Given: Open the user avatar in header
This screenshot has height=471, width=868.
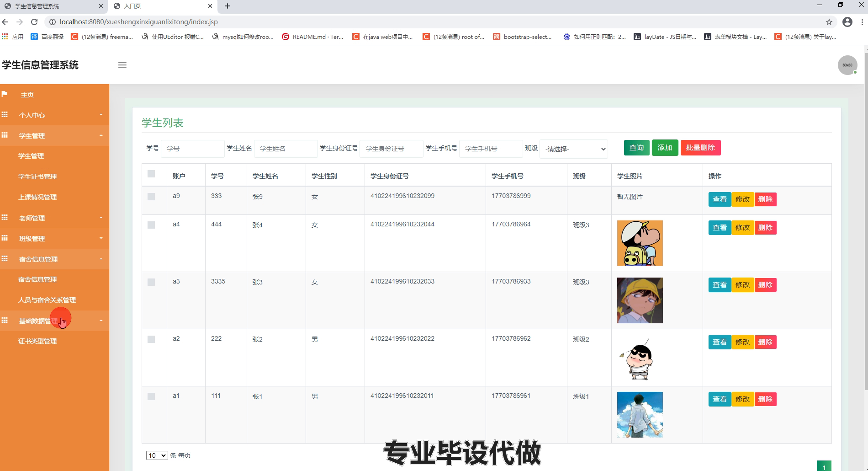Looking at the screenshot, I should pos(847,65).
